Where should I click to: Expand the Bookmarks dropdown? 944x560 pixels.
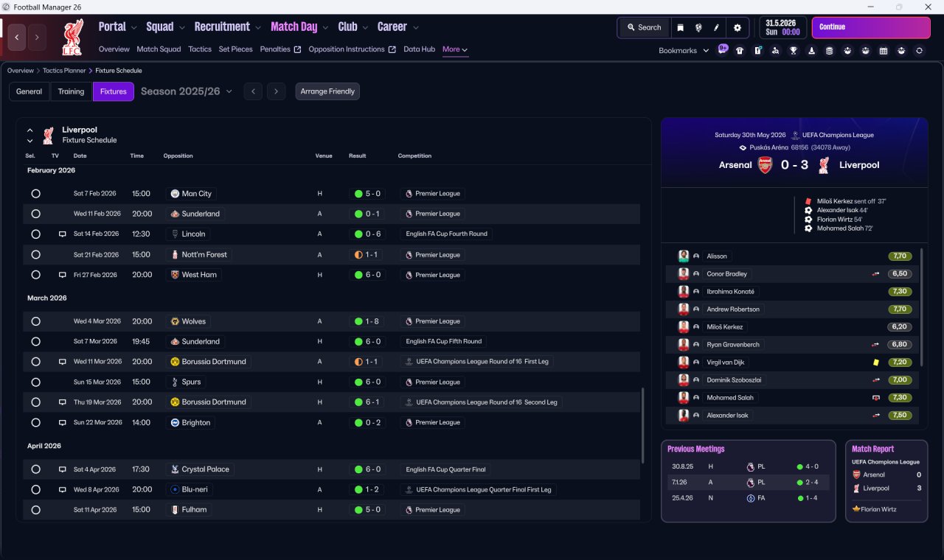[684, 51]
